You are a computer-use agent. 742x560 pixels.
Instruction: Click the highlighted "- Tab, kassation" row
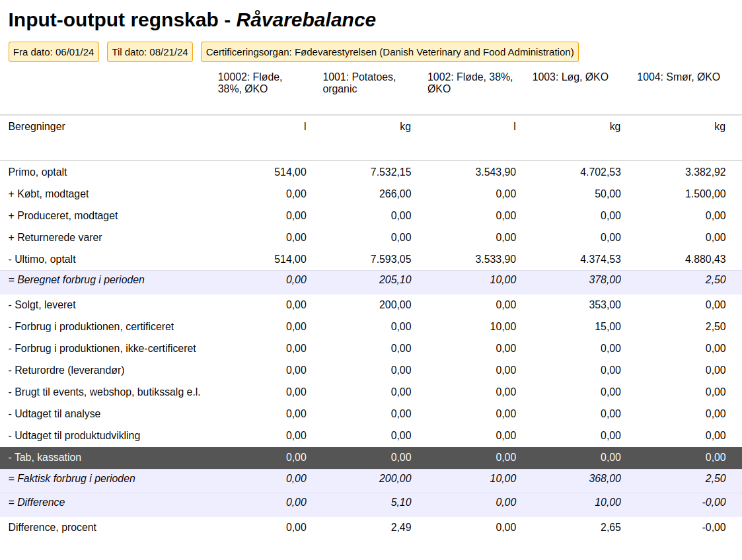click(x=46, y=457)
